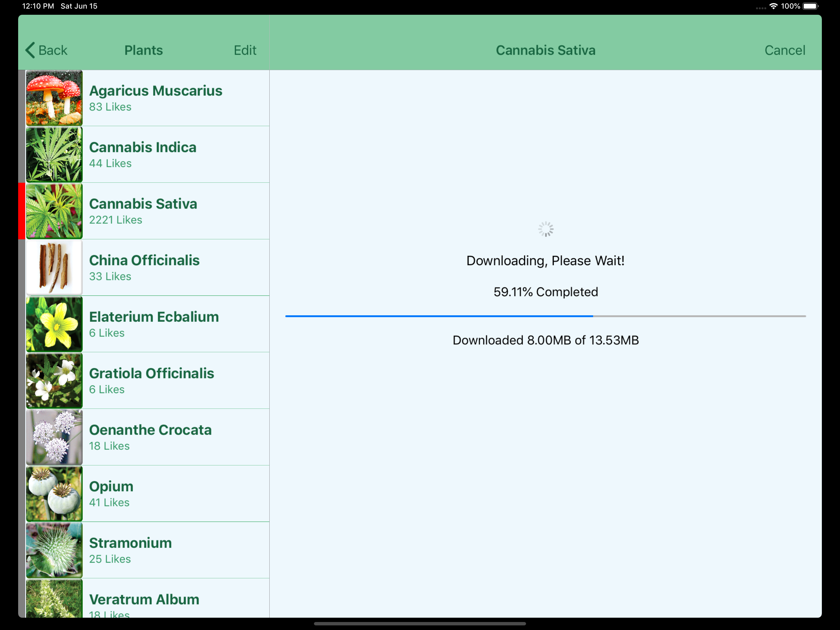
Task: Open the Gratiola Officinalis white flower thumbnail
Action: tap(54, 381)
